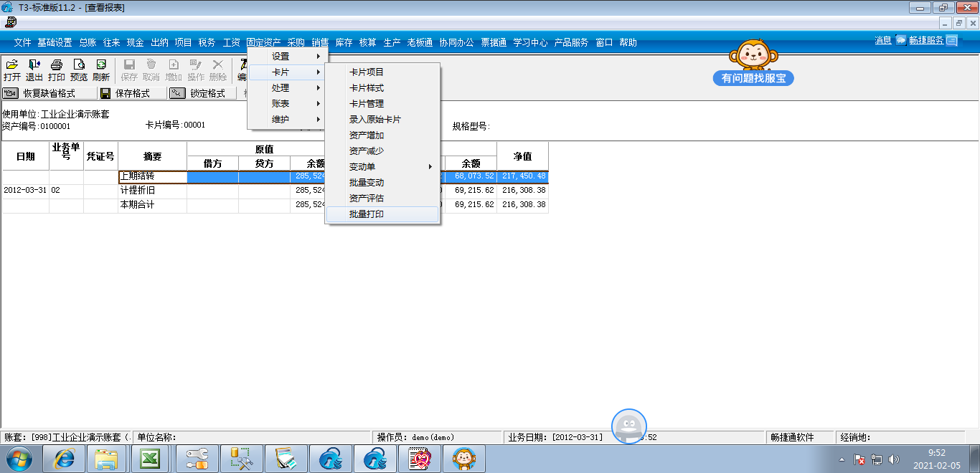980x473 pixels.
Task: Click the 锁定格式 button
Action: point(202,93)
